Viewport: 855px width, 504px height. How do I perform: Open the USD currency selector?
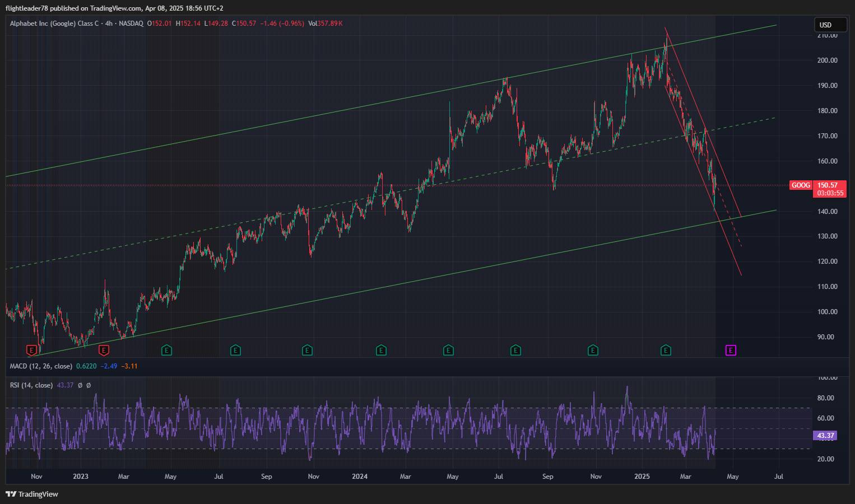[830, 25]
